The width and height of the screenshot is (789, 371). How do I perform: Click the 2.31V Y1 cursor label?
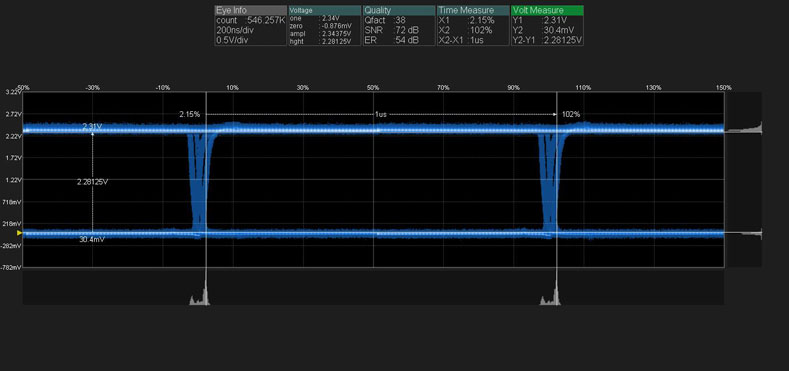(92, 127)
